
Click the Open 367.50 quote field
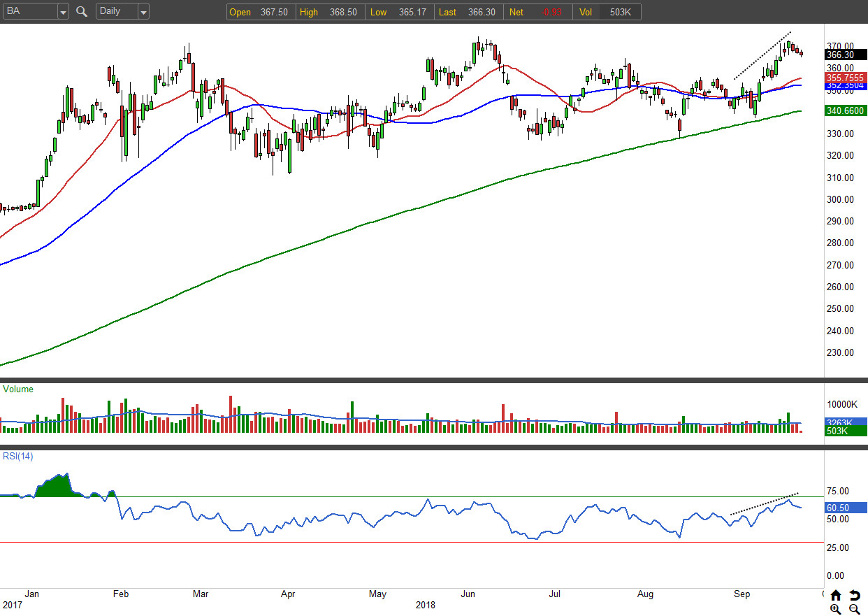pos(260,12)
